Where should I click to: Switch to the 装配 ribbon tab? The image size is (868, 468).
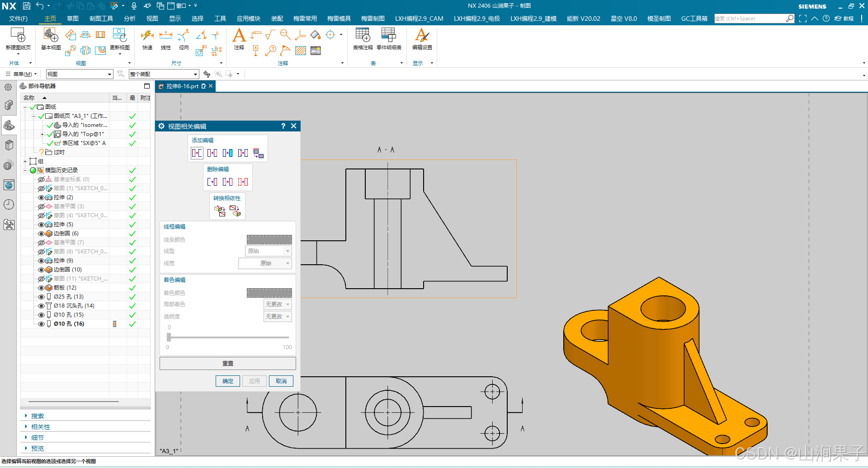coord(277,19)
